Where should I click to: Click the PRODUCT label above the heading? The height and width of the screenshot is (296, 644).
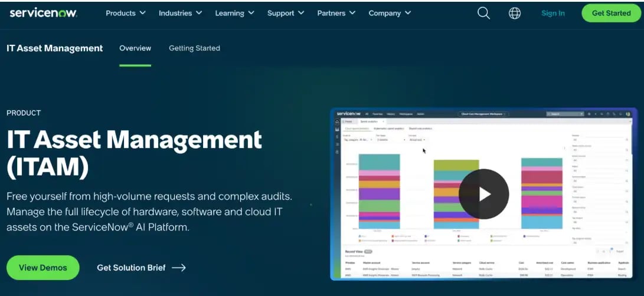24,113
